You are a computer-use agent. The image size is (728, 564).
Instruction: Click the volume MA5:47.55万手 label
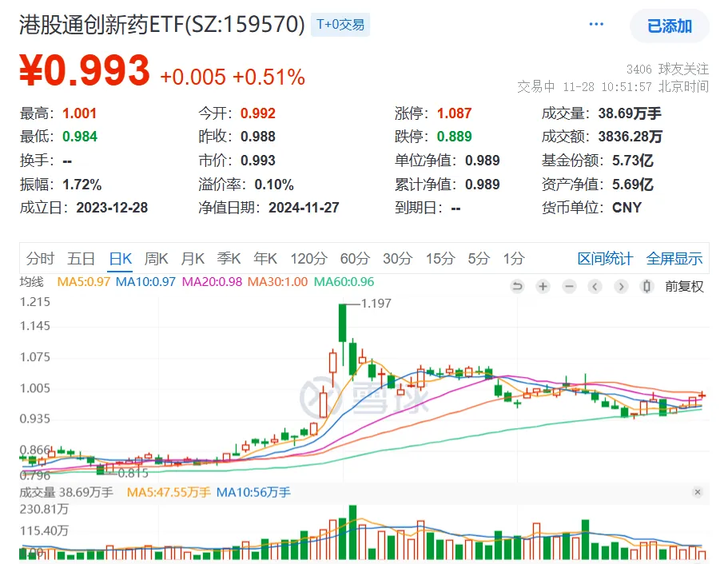point(169,492)
